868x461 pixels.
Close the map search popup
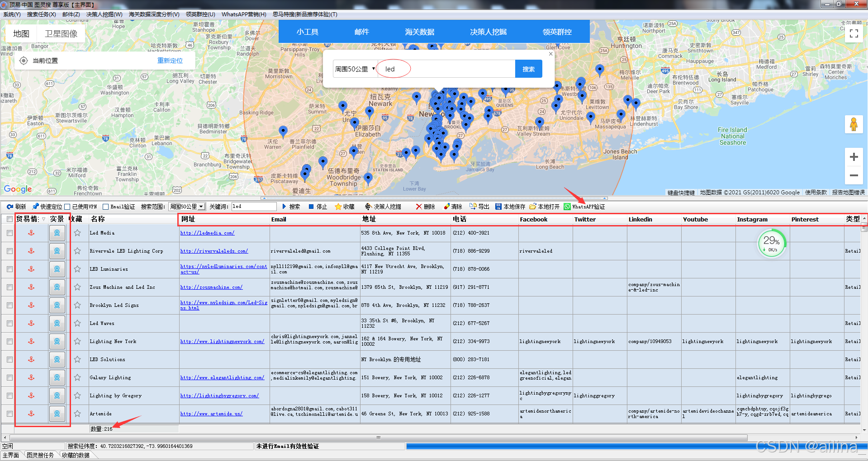point(550,54)
